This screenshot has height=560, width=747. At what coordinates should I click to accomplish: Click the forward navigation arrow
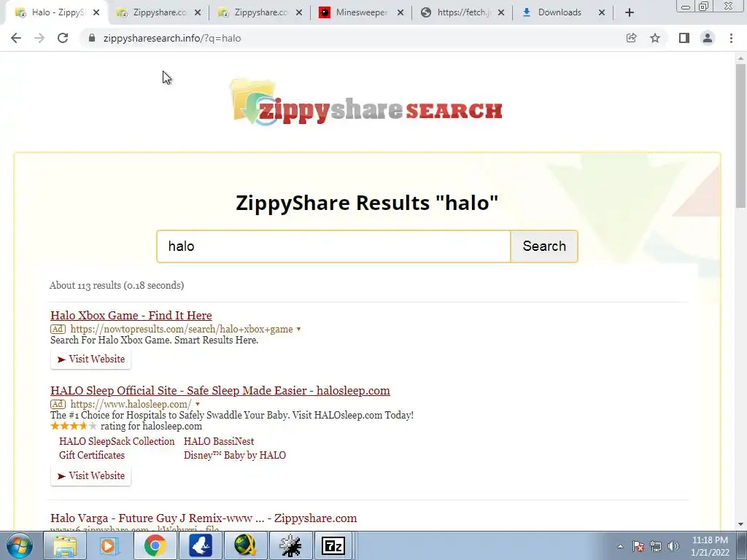[39, 38]
